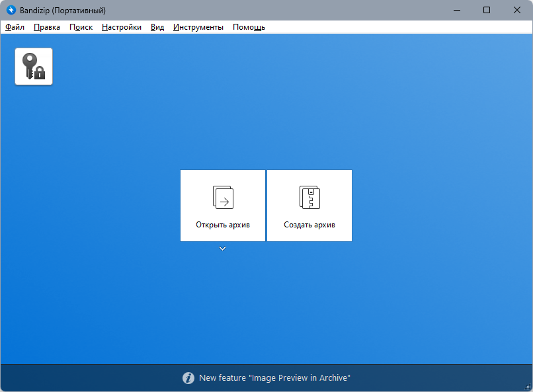The image size is (533, 392).
Task: Open the Правка menu
Action: coord(47,27)
